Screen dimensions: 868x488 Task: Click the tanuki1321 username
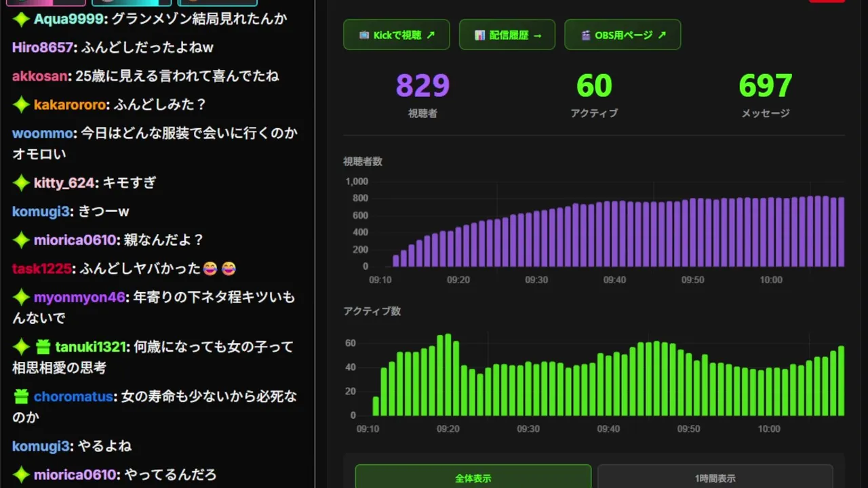pyautogui.click(x=91, y=347)
